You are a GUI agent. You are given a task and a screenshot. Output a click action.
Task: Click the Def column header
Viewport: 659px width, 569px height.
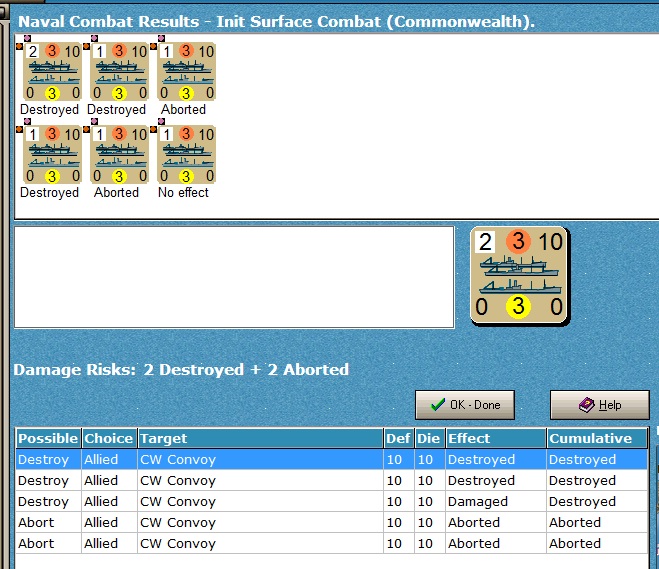398,438
